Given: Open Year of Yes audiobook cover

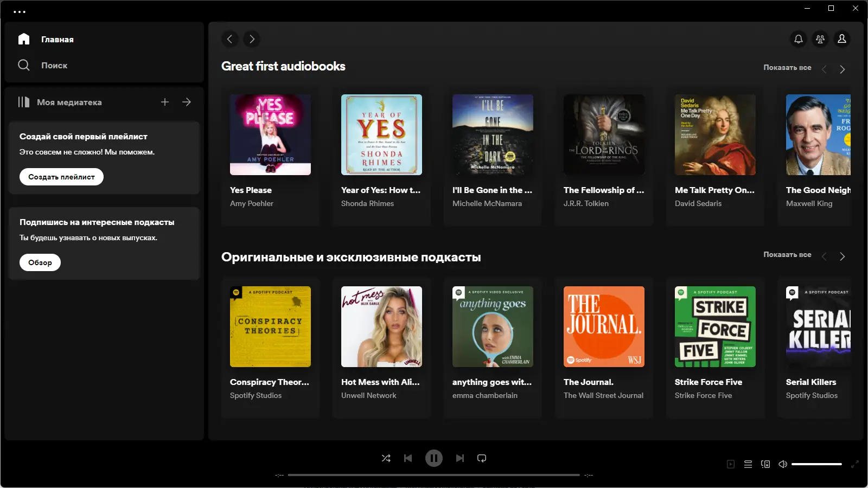Looking at the screenshot, I should click(x=381, y=134).
